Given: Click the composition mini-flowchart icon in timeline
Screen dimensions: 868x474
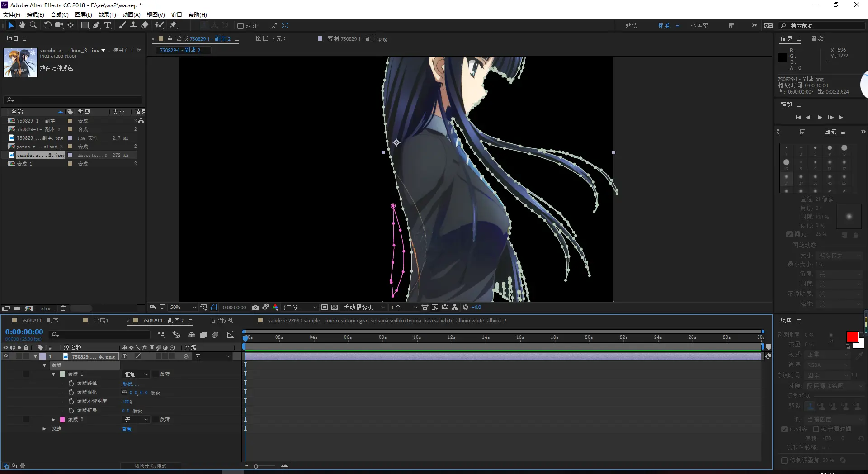Looking at the screenshot, I should point(161,335).
